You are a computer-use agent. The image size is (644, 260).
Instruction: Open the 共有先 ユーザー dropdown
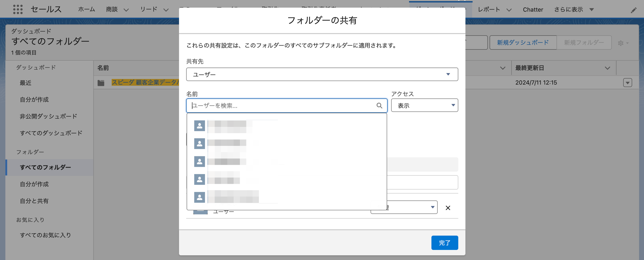(x=322, y=74)
